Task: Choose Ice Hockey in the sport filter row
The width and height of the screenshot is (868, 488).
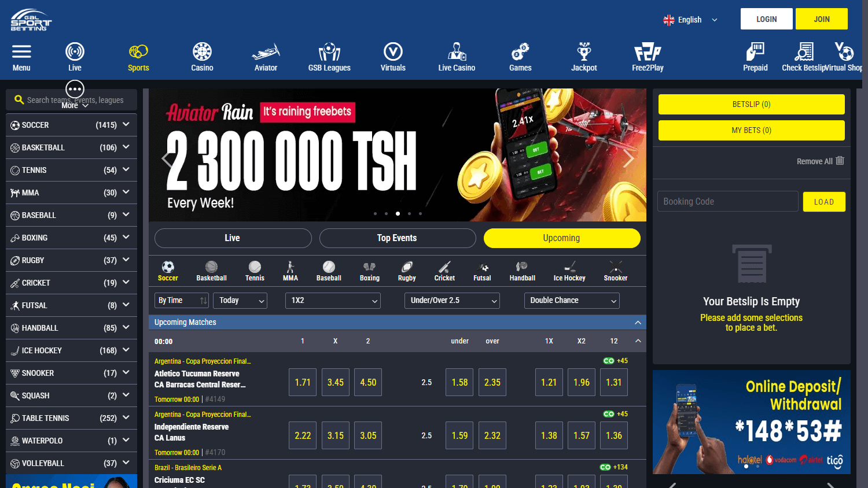Action: [569, 271]
